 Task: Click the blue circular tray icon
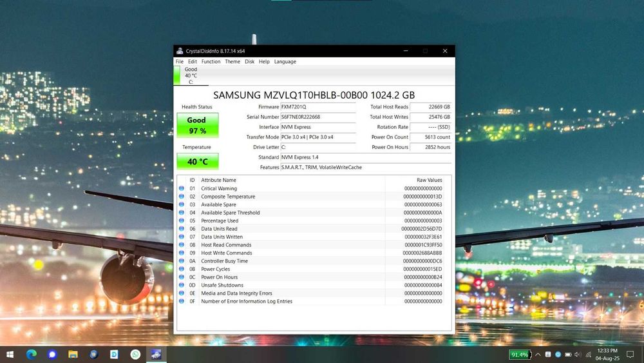(x=558, y=355)
